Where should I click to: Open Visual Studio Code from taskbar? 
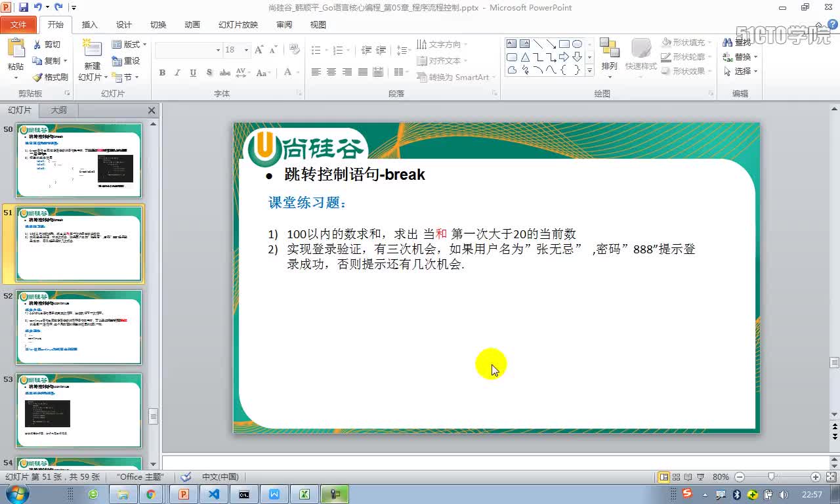point(213,494)
